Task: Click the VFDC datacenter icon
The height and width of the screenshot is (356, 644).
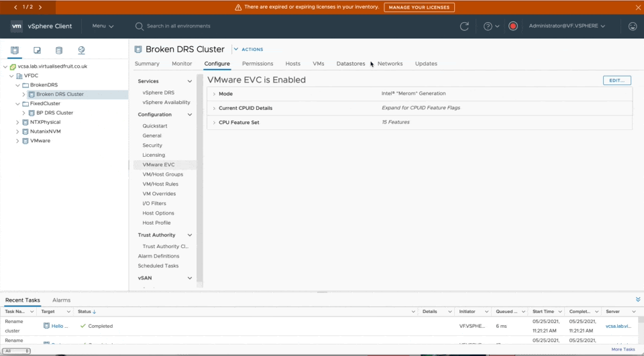Action: click(x=19, y=76)
